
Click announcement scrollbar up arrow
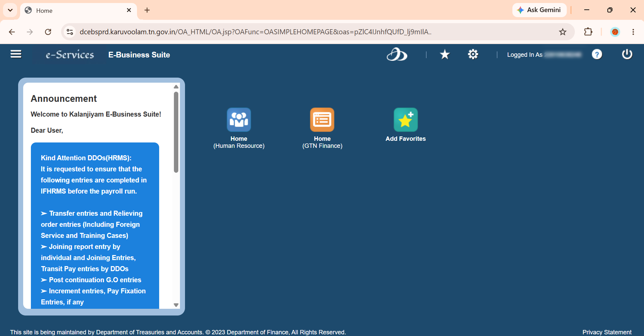[176, 87]
